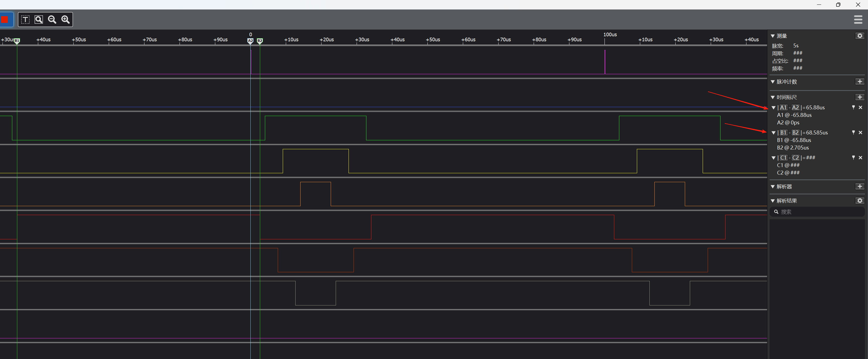Collapse the A1-A2 time ruler entry
The width and height of the screenshot is (868, 359).
pos(774,108)
